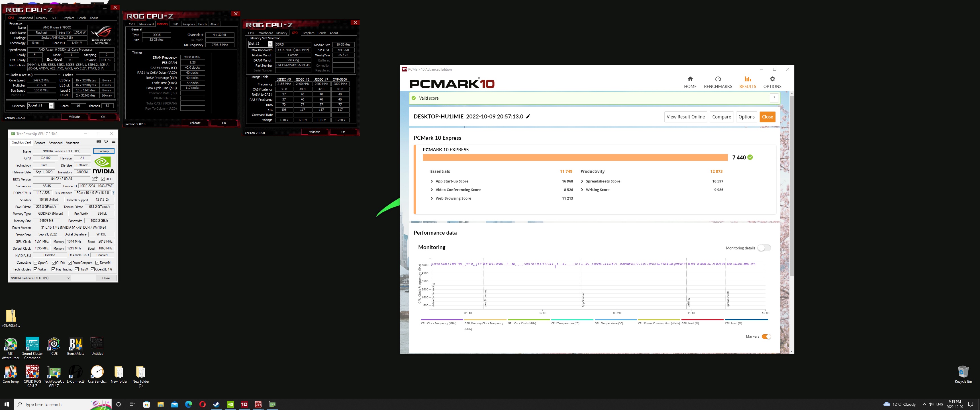Click the Valid score help question mark
The image size is (980, 410).
point(774,98)
